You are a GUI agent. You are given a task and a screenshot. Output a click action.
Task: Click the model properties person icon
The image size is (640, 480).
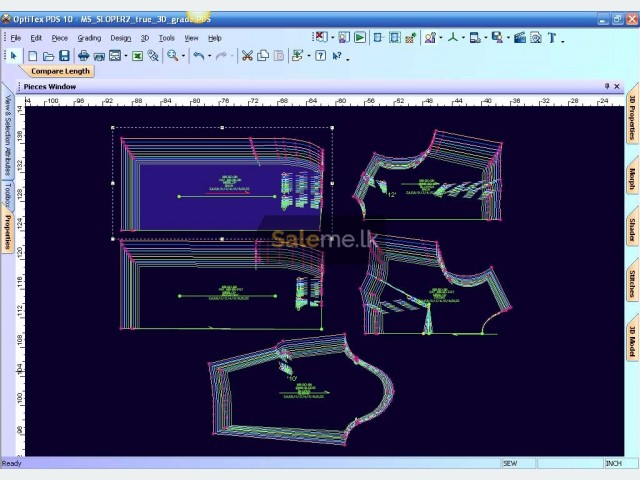[430, 38]
